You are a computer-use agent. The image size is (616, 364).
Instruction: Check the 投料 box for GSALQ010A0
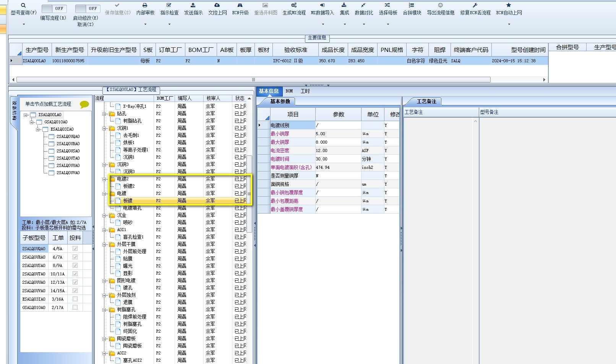click(x=75, y=307)
